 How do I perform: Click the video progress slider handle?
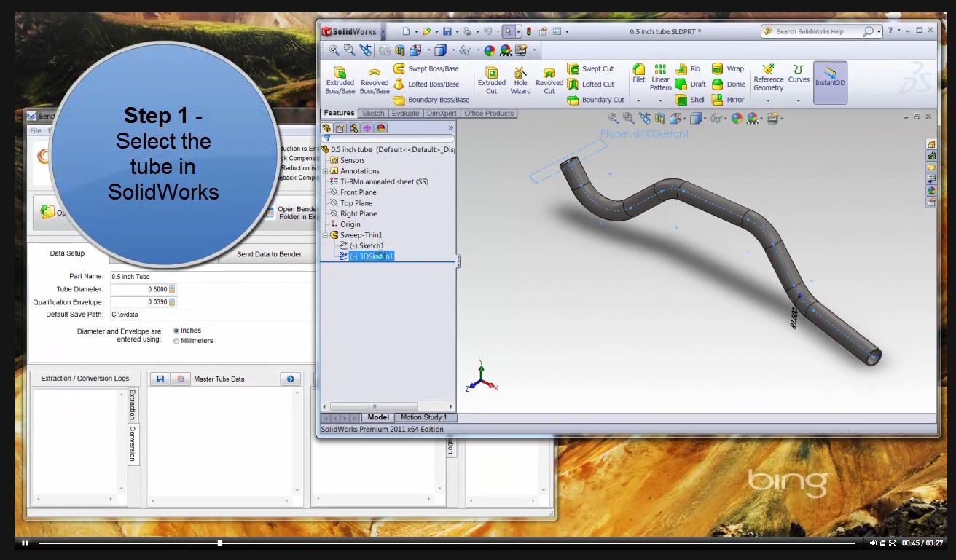[x=220, y=543]
